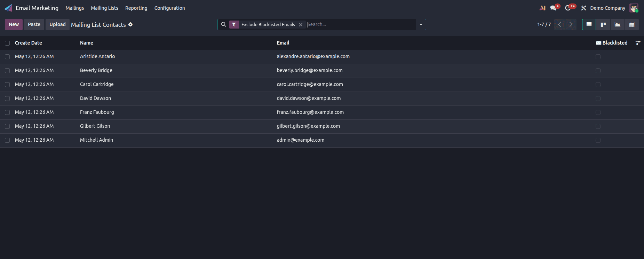Go to the previous page of records
The height and width of the screenshot is (259, 644).
[x=559, y=24]
